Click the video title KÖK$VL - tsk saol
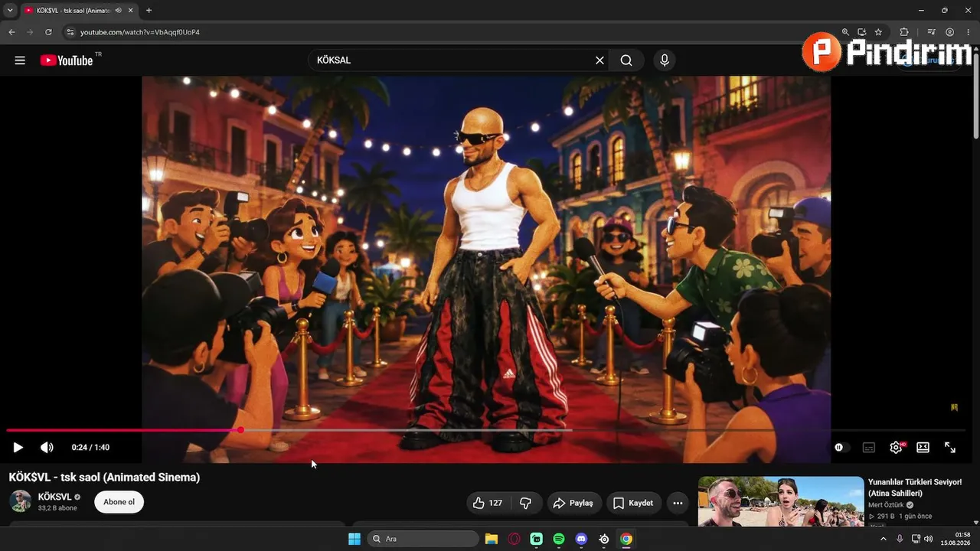Image resolution: width=980 pixels, height=551 pixels. [104, 478]
